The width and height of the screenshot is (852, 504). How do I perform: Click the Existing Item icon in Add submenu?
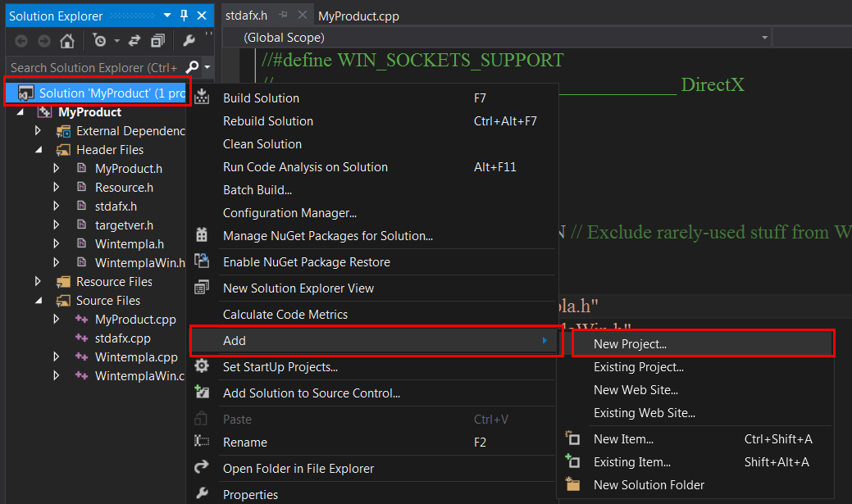572,461
